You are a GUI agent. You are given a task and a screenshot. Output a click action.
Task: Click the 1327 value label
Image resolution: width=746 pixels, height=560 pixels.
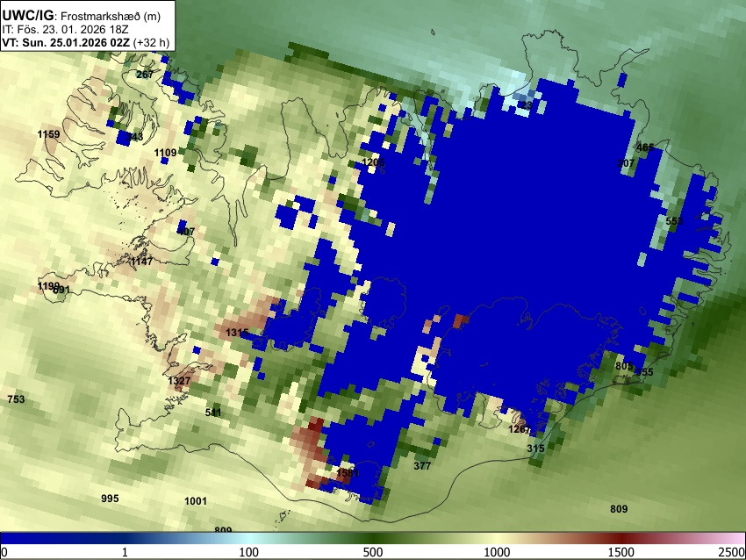click(x=179, y=381)
